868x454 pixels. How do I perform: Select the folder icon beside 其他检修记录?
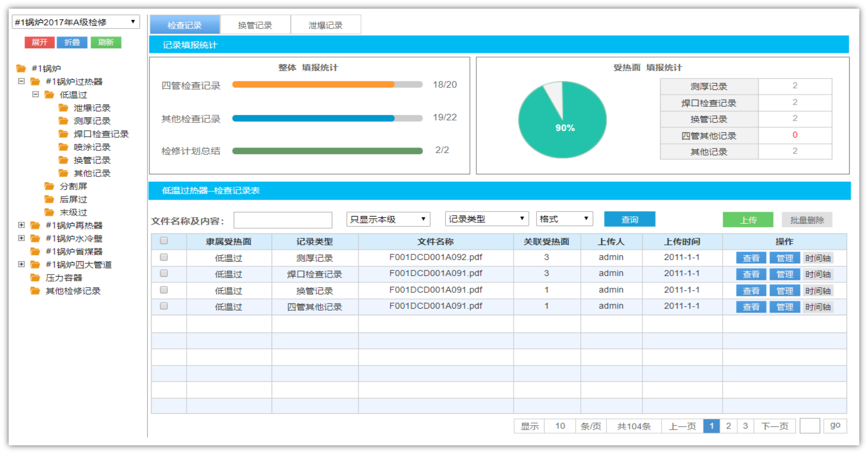click(35, 291)
